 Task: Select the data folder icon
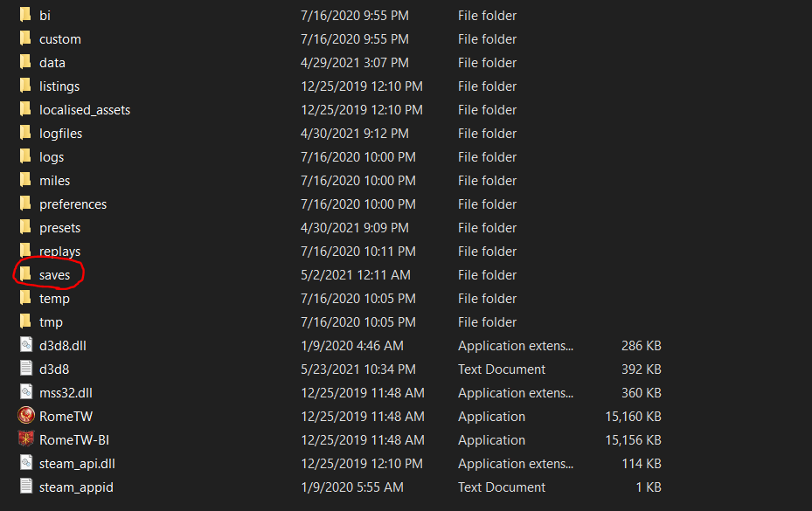click(25, 63)
